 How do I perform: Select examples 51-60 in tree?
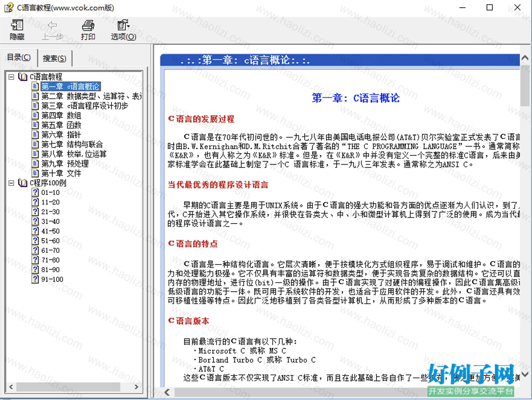point(50,241)
